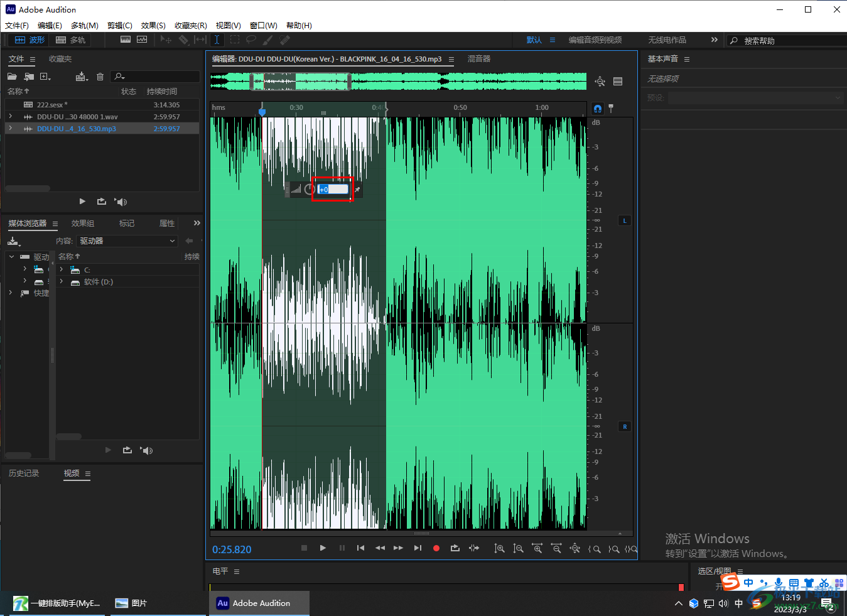Click the Zoom Out Full icon
This screenshot has width=847, height=616.
click(575, 548)
